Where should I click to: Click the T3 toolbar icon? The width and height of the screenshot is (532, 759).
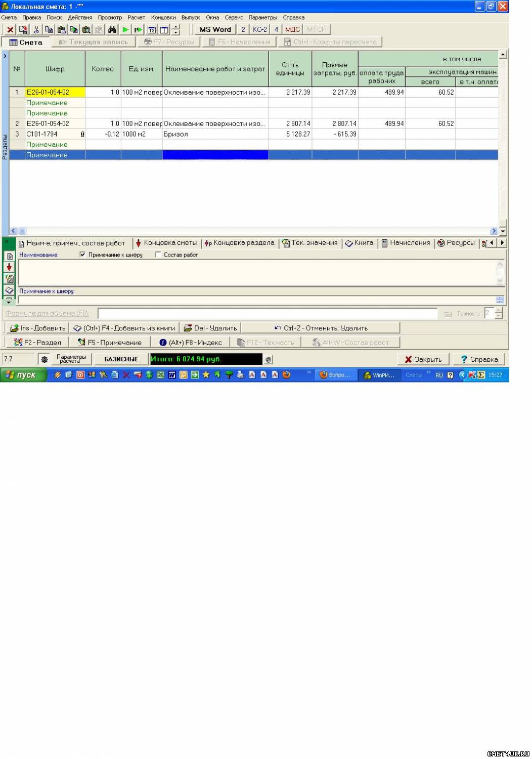click(x=151, y=30)
